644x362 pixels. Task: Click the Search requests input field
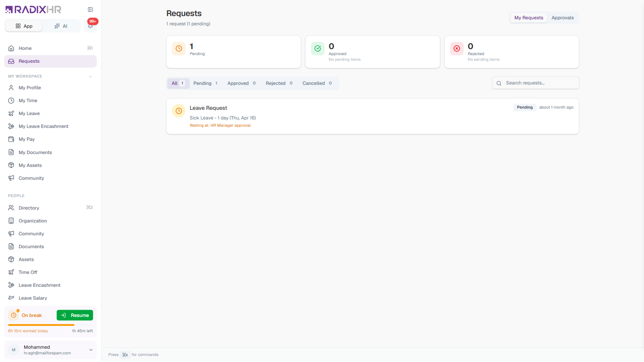click(536, 83)
